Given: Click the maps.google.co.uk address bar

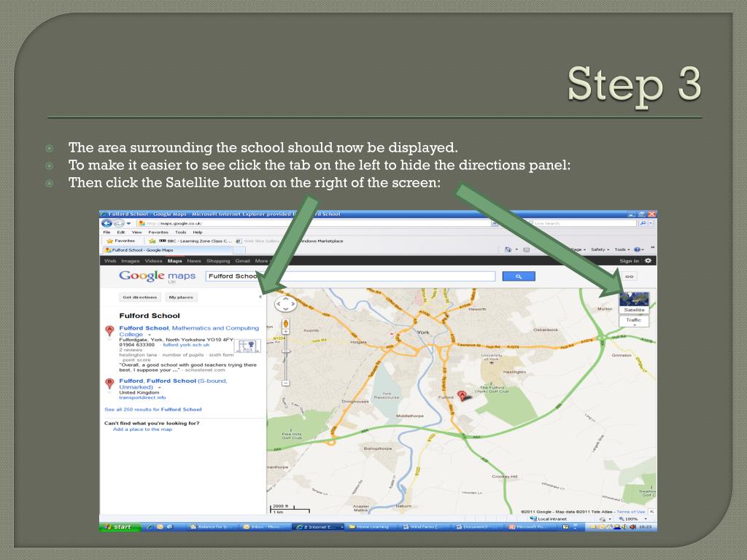Looking at the screenshot, I should (317, 223).
